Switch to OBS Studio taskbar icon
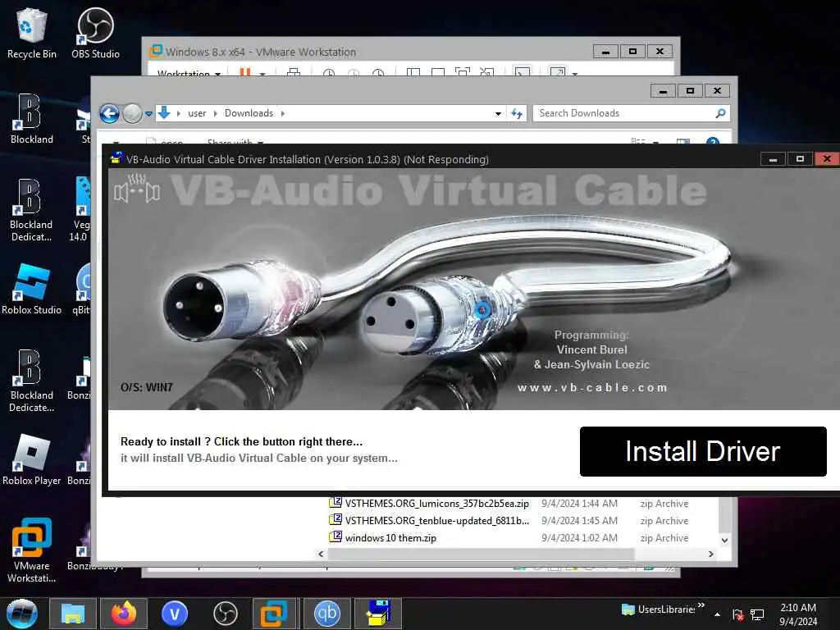Image resolution: width=840 pixels, height=630 pixels. pos(225,614)
